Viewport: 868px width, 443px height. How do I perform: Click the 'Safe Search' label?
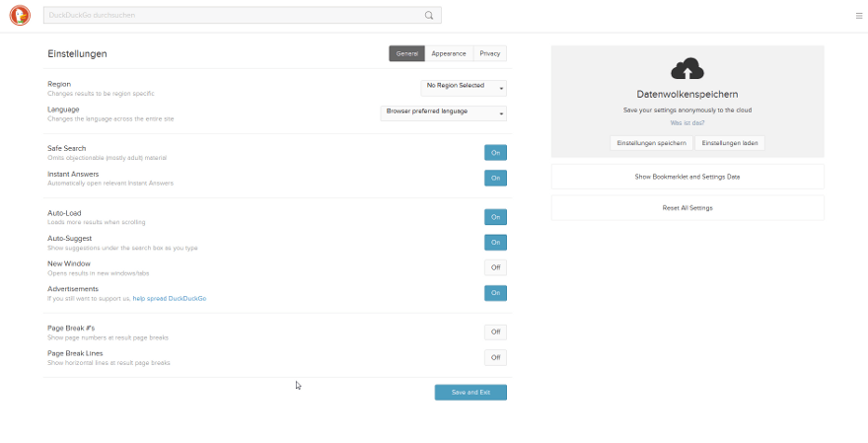[x=66, y=148]
